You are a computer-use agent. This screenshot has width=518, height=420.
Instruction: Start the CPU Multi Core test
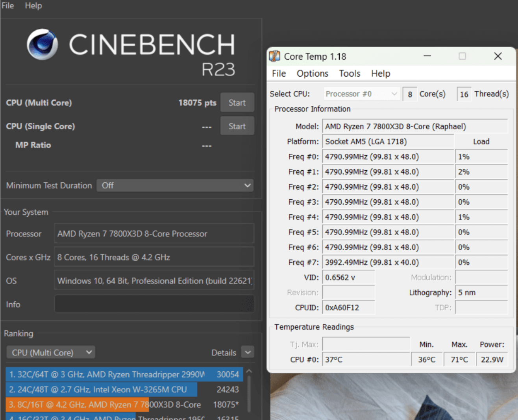click(x=237, y=103)
